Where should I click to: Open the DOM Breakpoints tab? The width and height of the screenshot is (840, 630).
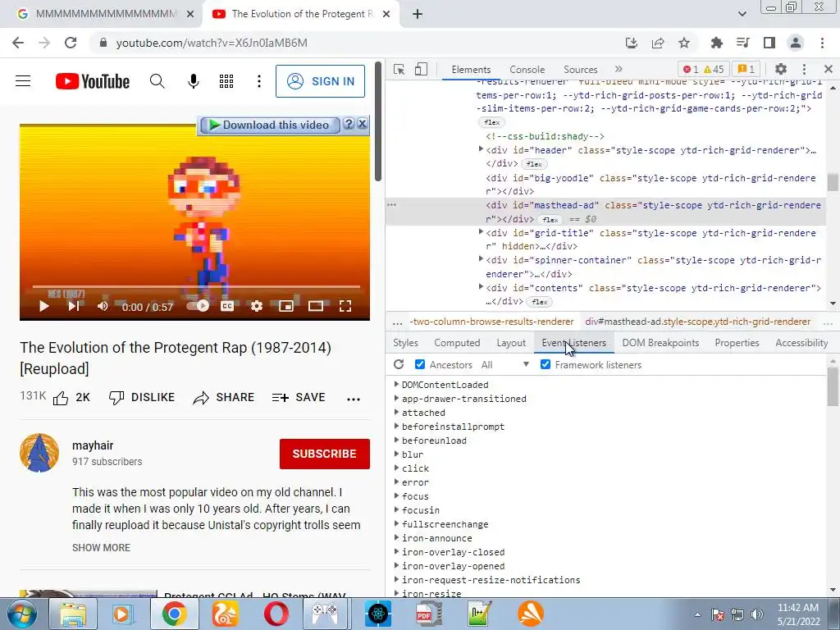click(x=660, y=343)
